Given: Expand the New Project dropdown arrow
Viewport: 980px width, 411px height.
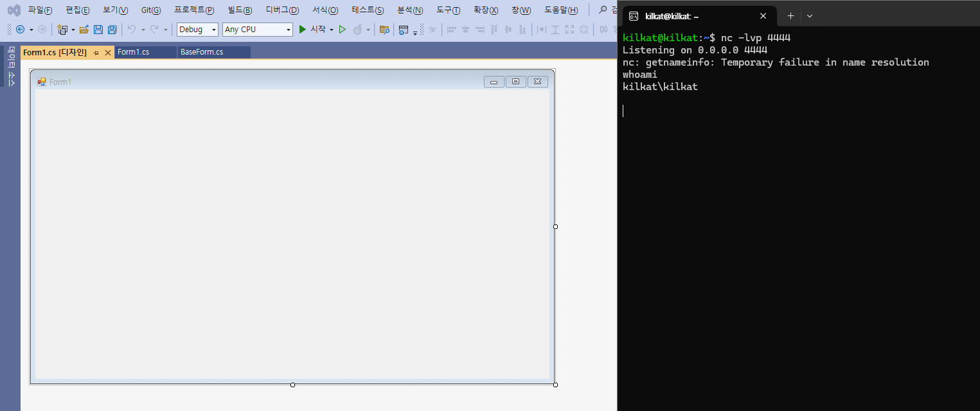Looking at the screenshot, I should tap(73, 30).
